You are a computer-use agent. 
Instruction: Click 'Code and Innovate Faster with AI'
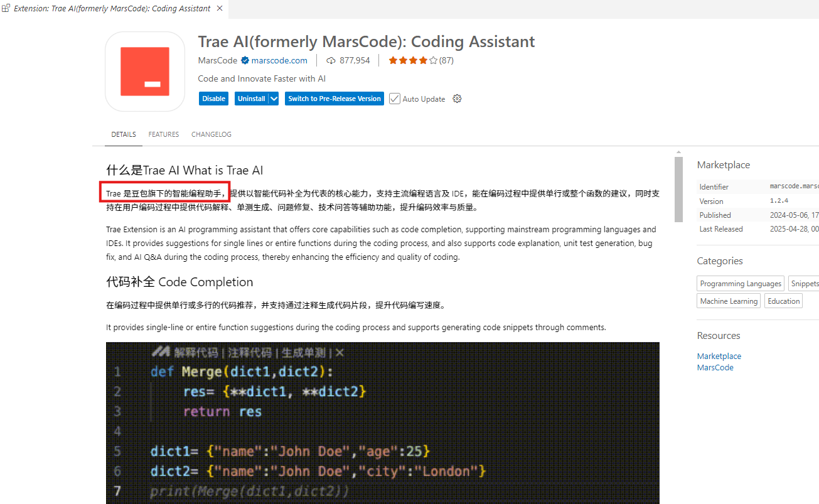point(262,78)
